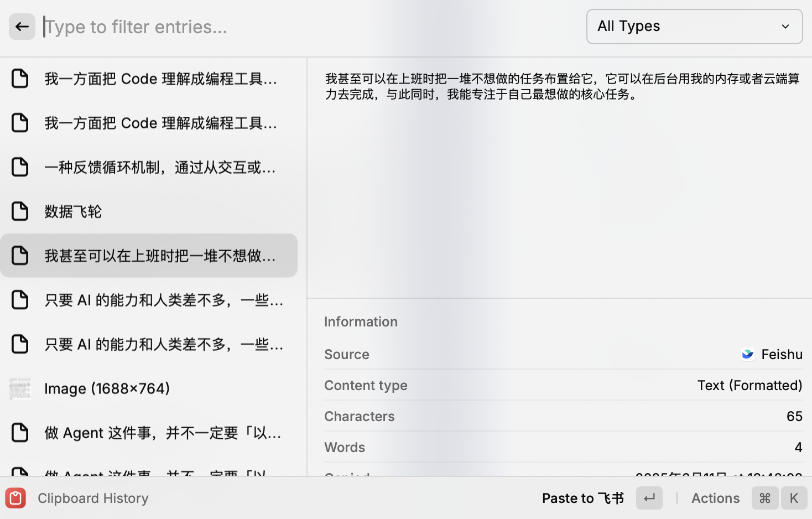Screen dimensions: 812x519
Task: Click the K key icon in bottom bar
Action: [794, 498]
